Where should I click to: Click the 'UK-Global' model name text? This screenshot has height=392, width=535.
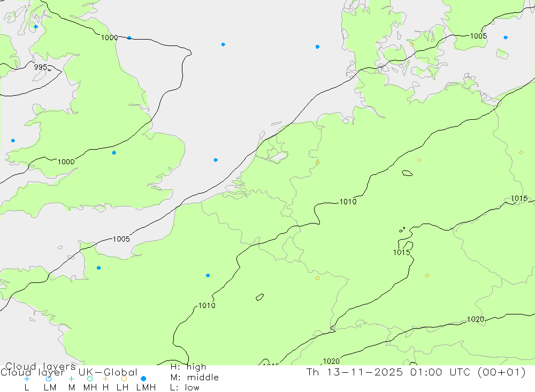108,372
